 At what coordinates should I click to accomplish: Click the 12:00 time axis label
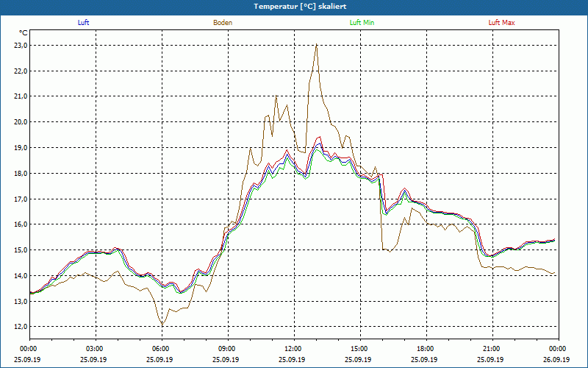(x=292, y=349)
